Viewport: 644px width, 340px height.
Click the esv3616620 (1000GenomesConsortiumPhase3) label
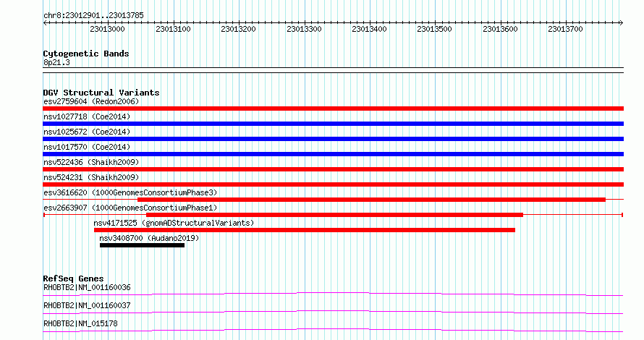coord(130,192)
